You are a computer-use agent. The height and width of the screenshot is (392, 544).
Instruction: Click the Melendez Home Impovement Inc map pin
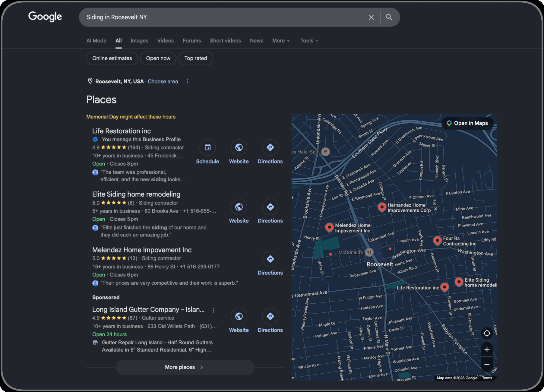(329, 227)
